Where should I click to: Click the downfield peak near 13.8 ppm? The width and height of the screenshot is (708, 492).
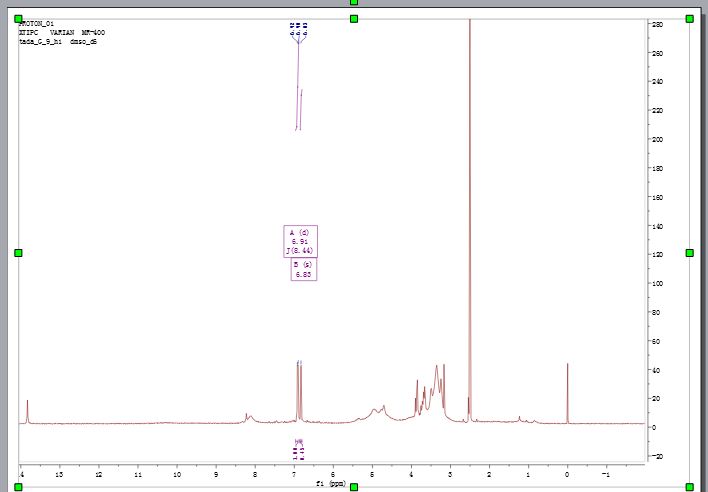28,411
